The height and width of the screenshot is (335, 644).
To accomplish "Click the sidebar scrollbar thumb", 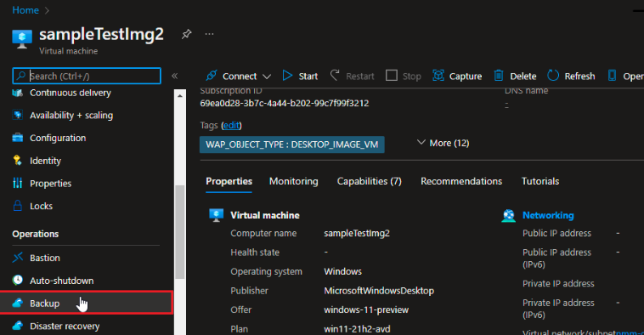I will tap(180, 232).
